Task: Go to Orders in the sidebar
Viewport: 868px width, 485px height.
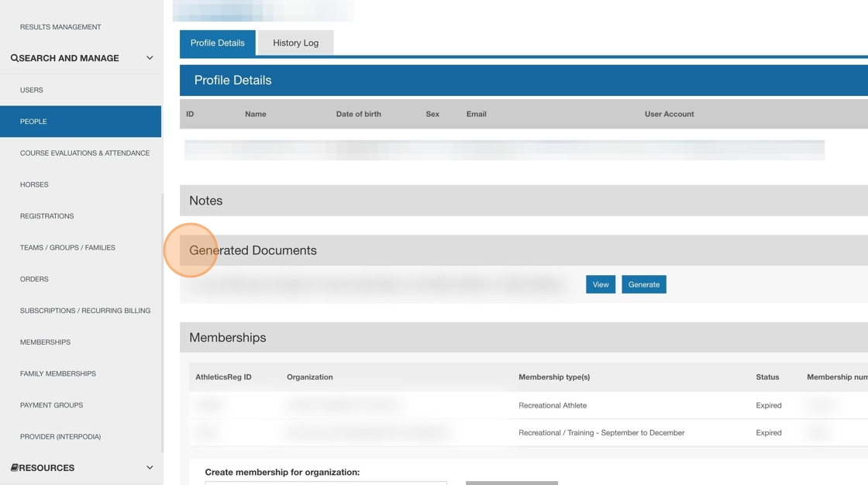Action: tap(34, 279)
